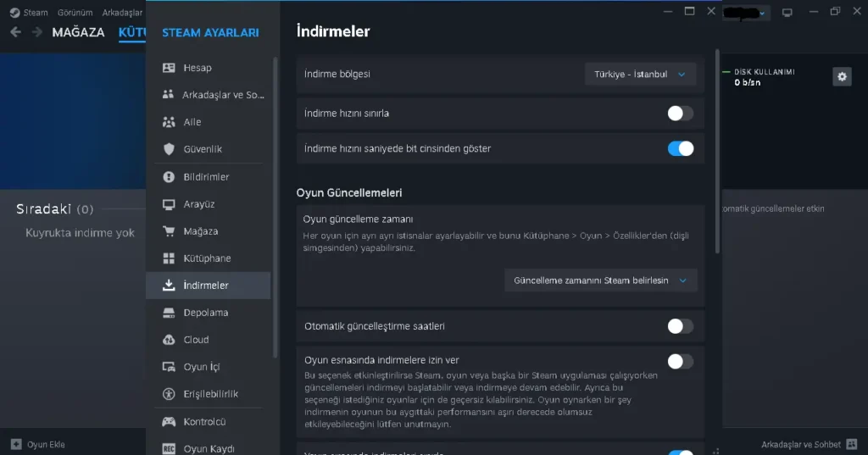Viewport: 868px width, 455px height.
Task: Open Güvenlik settings page
Action: click(x=209, y=149)
